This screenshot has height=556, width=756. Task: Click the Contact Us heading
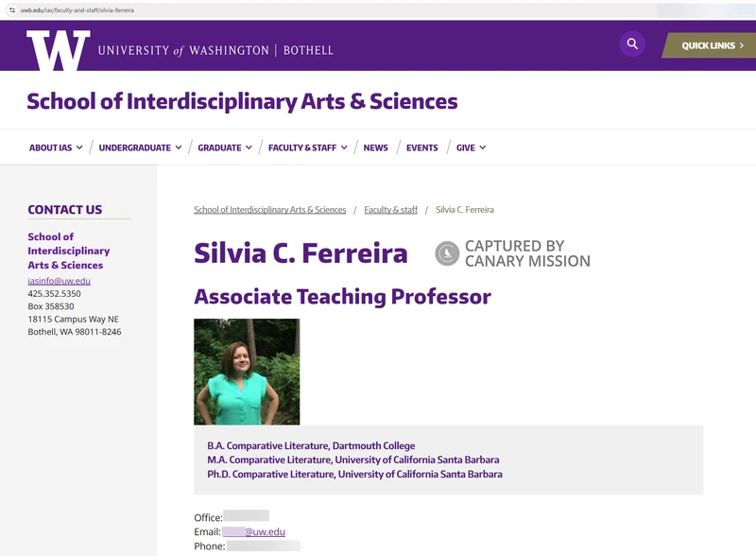64,210
